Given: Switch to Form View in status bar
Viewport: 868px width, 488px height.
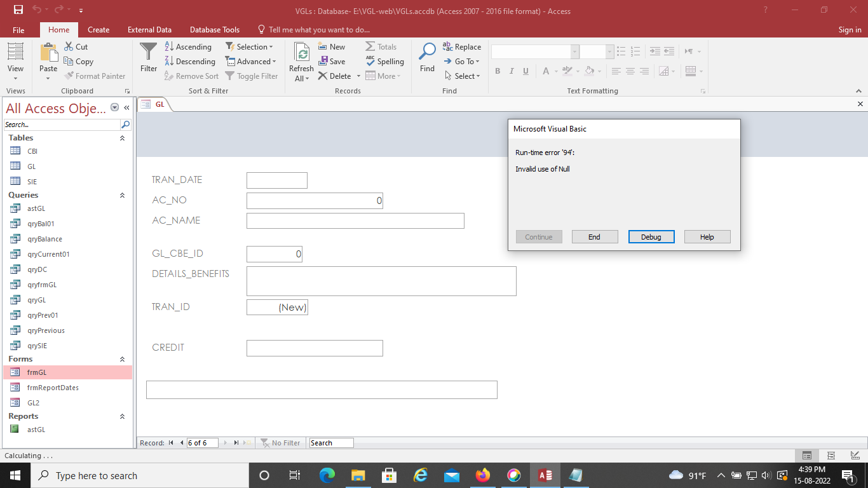Looking at the screenshot, I should click(806, 456).
